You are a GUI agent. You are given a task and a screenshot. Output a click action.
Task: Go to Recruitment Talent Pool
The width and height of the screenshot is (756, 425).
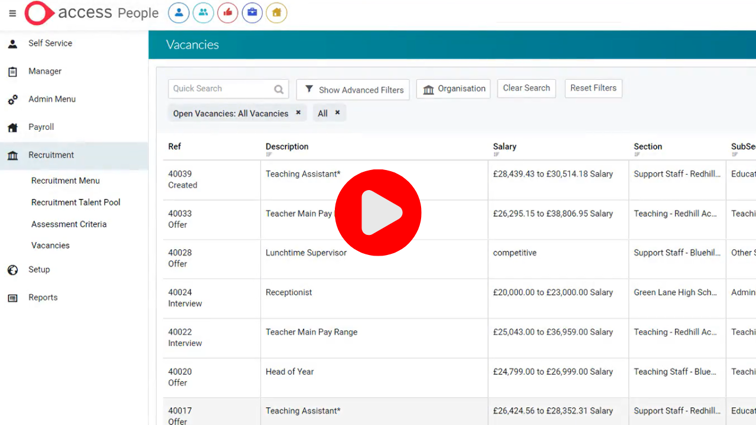point(76,203)
